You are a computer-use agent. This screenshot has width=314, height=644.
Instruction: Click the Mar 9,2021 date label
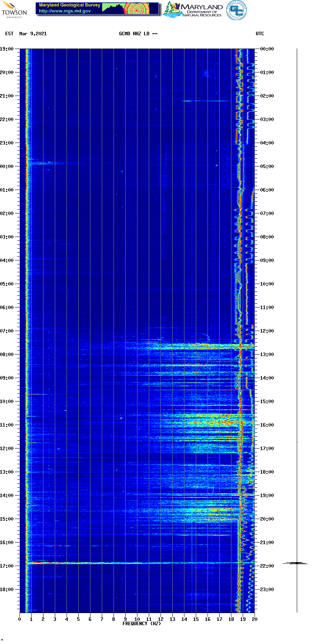33,34
